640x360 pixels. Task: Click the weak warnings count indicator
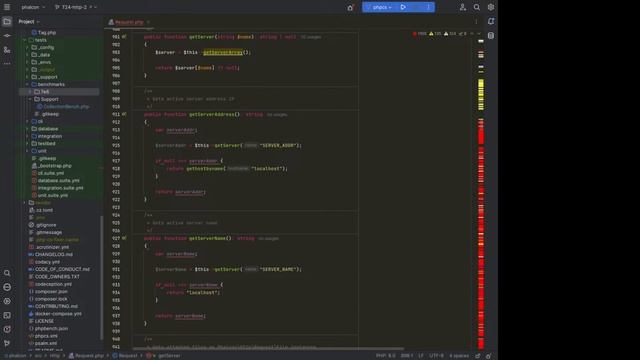pos(450,34)
